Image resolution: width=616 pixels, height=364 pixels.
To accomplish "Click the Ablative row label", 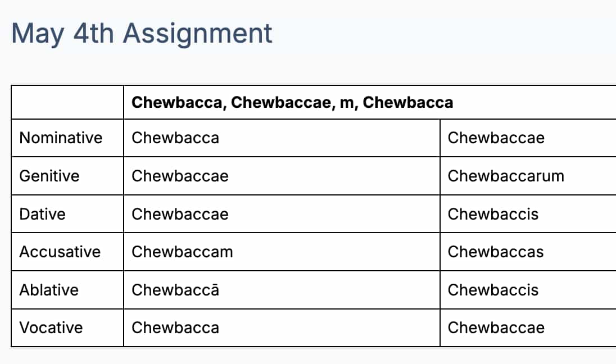I will pyautogui.click(x=67, y=290).
